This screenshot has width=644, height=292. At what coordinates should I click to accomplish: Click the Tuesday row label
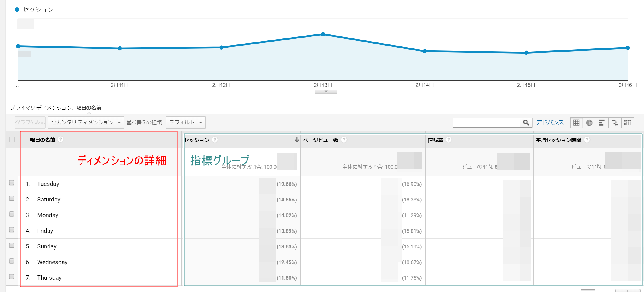(x=48, y=184)
